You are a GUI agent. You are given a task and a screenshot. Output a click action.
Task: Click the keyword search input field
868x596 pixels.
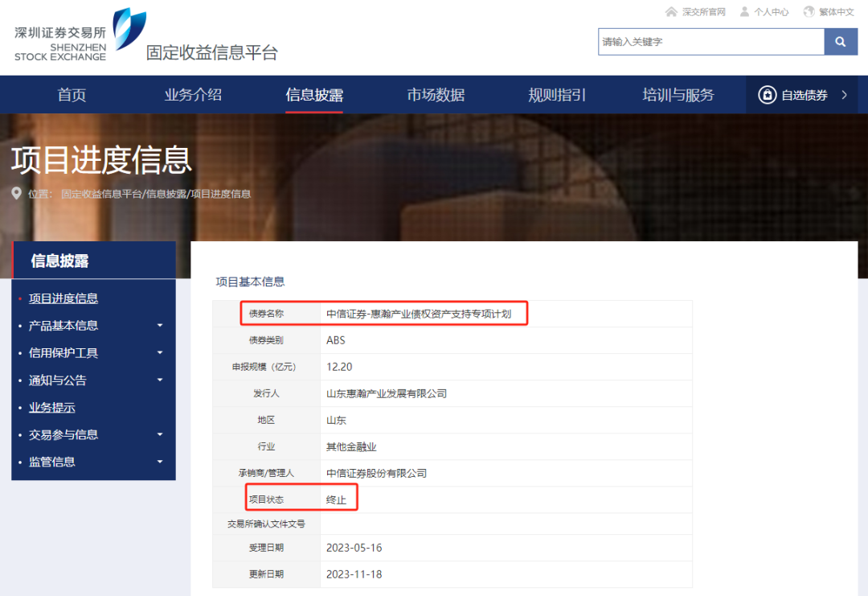(x=711, y=42)
